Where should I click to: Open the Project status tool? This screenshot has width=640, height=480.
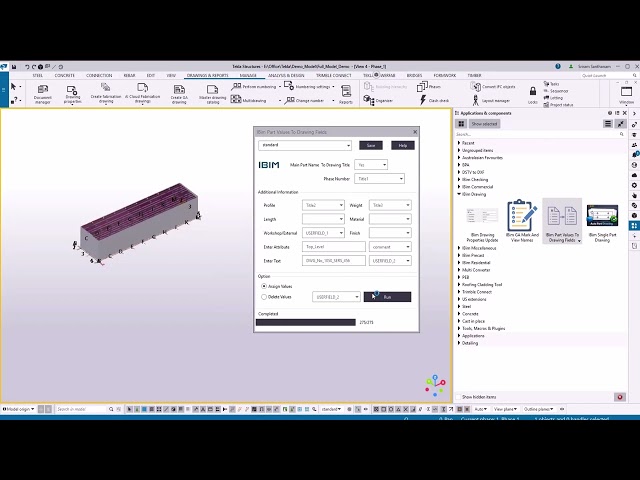click(558, 105)
